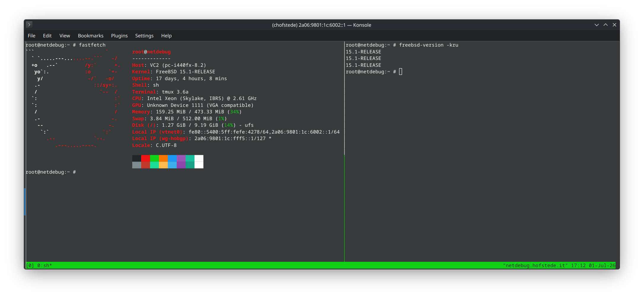Click the left pane prompt below the palette

coord(51,172)
